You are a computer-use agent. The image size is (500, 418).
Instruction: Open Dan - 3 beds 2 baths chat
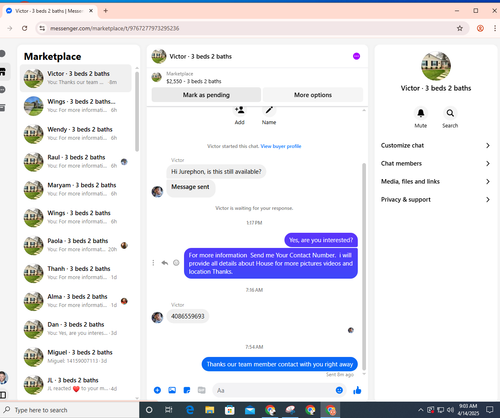pos(76,328)
